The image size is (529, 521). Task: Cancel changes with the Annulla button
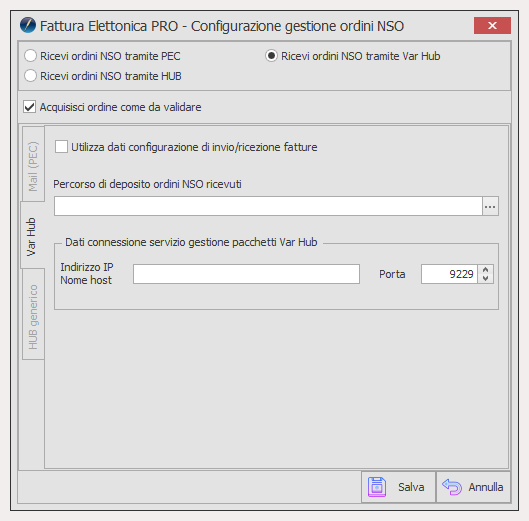coord(473,487)
